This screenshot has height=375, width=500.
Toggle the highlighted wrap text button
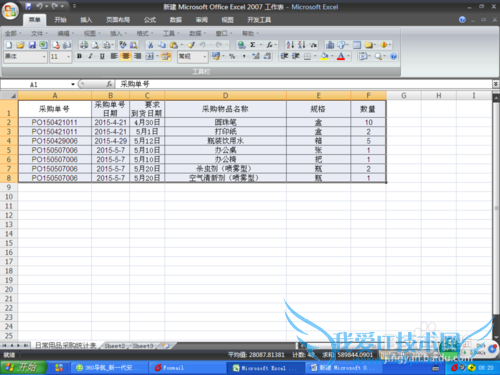point(166,56)
